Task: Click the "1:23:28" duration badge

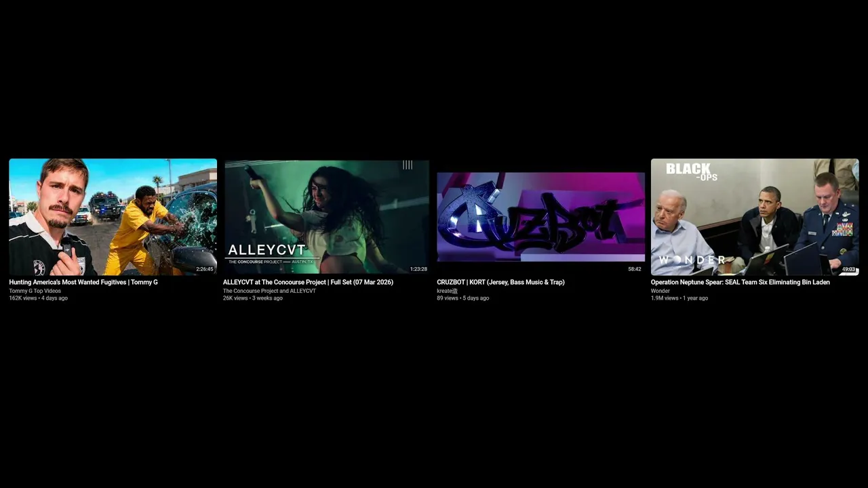Action: pyautogui.click(x=418, y=269)
